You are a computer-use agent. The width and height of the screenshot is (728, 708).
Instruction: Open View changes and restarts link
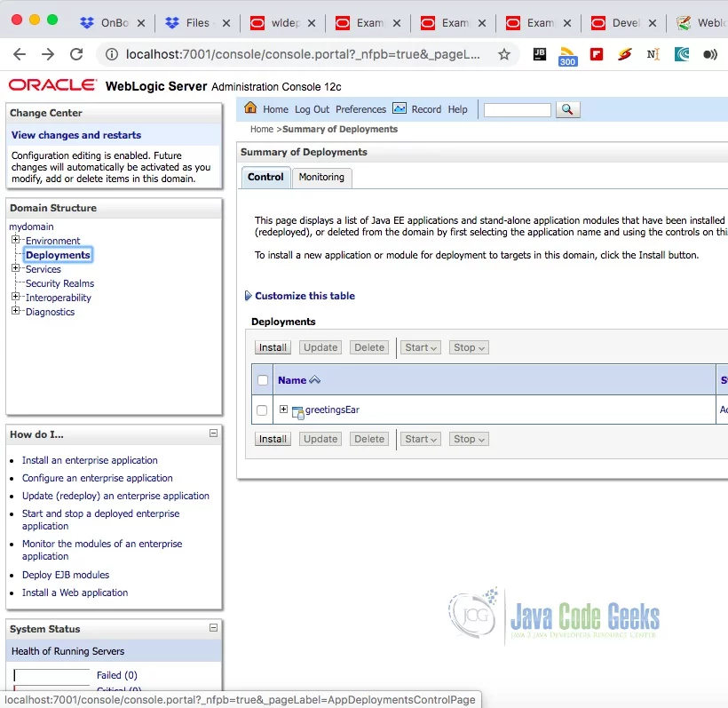76,135
